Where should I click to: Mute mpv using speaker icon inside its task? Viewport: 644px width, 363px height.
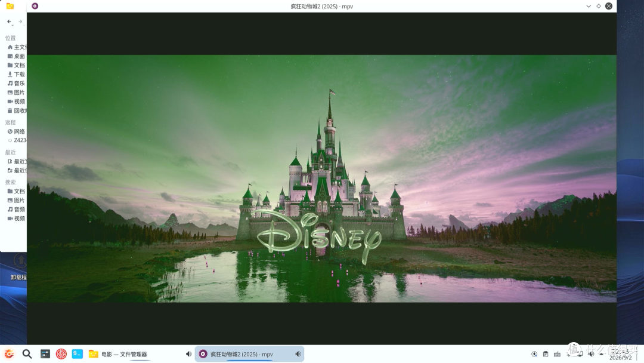pyautogui.click(x=298, y=354)
